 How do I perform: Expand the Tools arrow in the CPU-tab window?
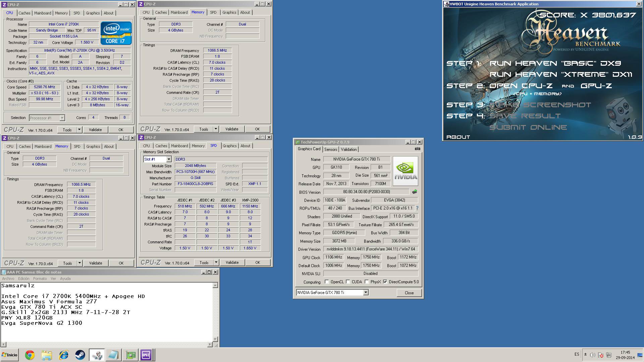point(79,130)
